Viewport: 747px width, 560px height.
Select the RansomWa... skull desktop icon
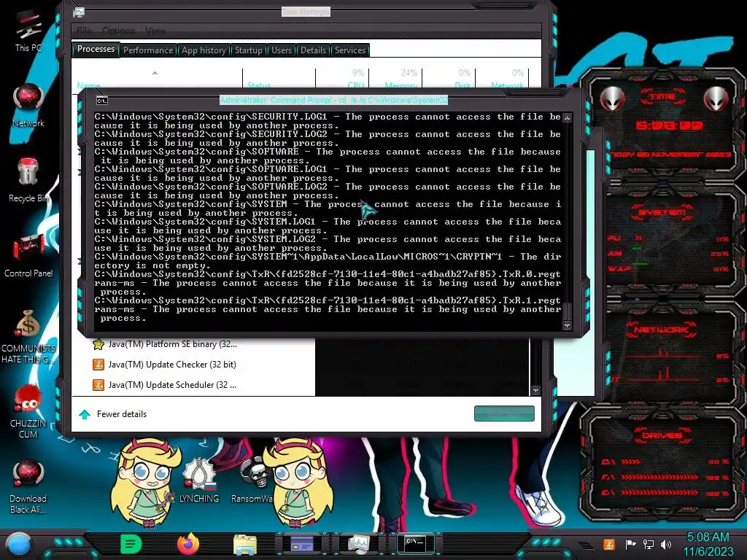coord(253,480)
